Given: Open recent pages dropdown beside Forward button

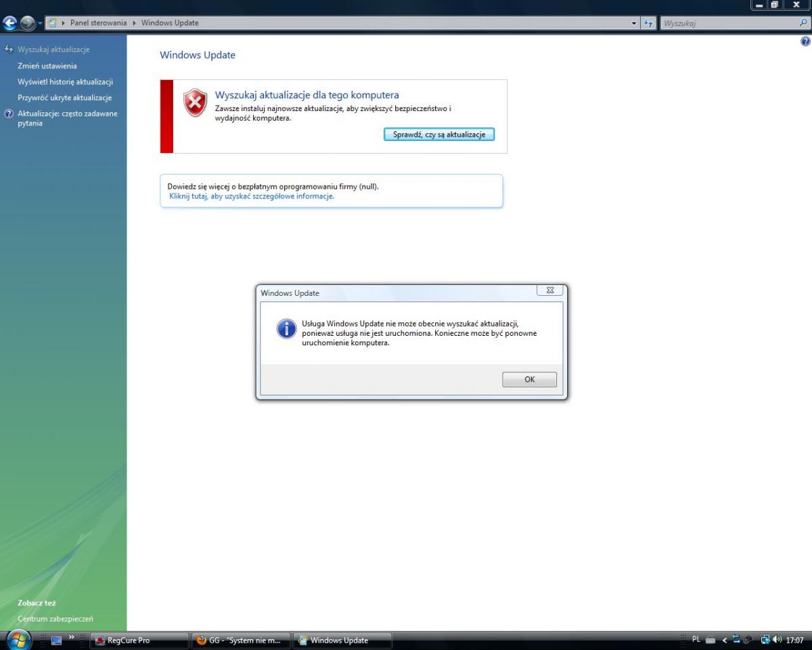Looking at the screenshot, I should click(x=40, y=24).
